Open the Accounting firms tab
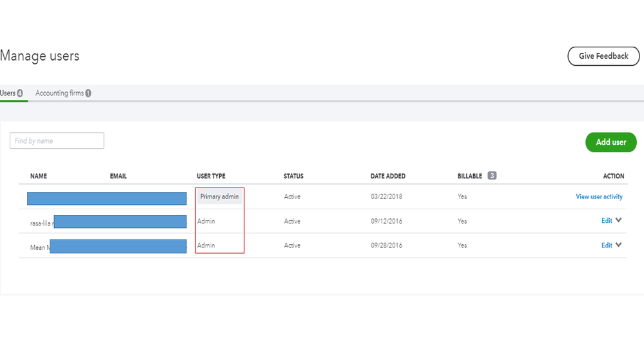 coord(63,93)
